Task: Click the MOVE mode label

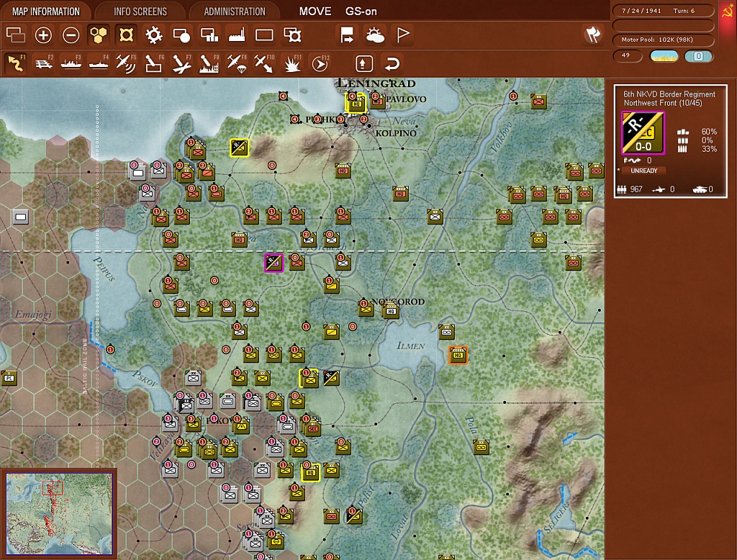Action: [315, 12]
